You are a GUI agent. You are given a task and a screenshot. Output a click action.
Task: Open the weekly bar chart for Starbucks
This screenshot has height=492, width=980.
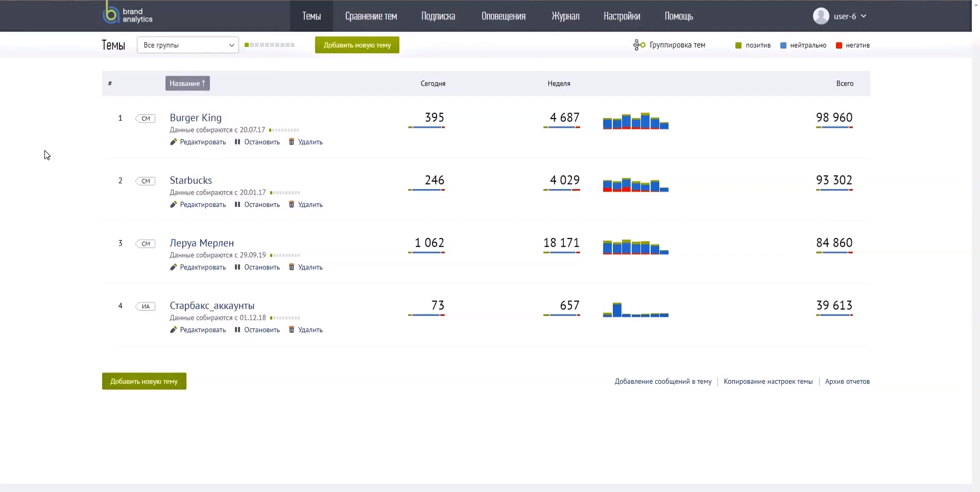[636, 184]
